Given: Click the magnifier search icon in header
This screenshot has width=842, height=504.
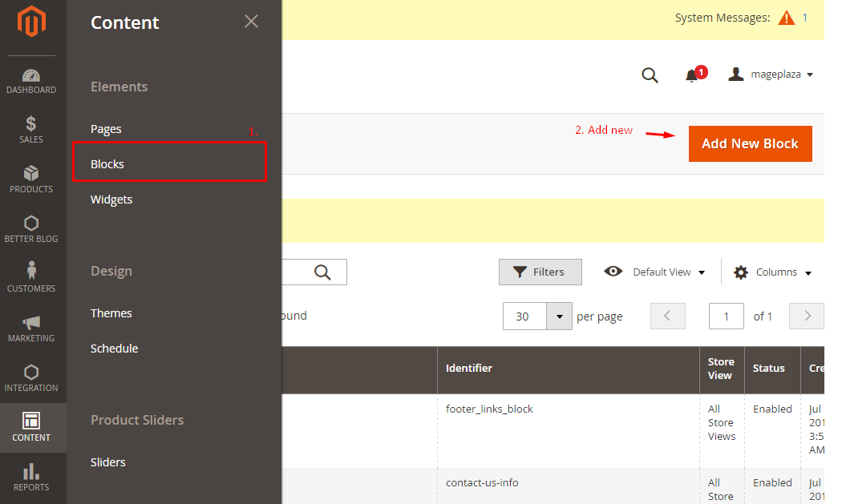Looking at the screenshot, I should (650, 75).
